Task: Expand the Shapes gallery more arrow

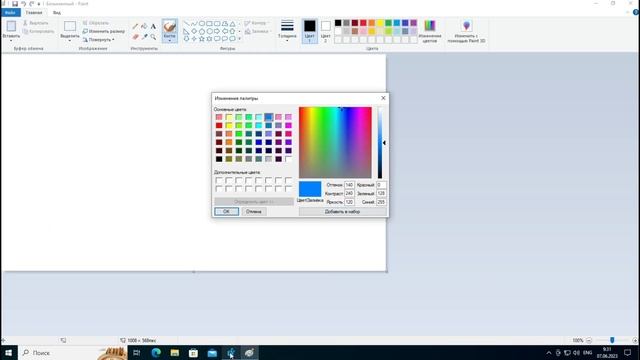Action: [x=240, y=39]
